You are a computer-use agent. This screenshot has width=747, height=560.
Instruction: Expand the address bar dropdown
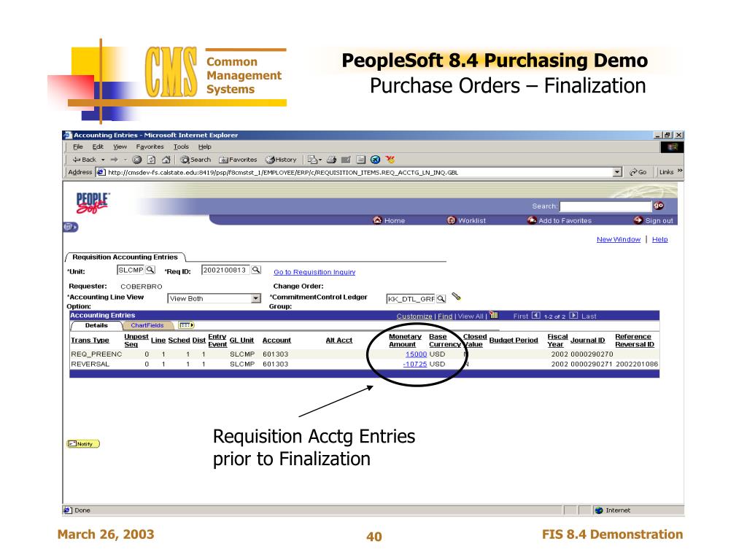pos(617,172)
